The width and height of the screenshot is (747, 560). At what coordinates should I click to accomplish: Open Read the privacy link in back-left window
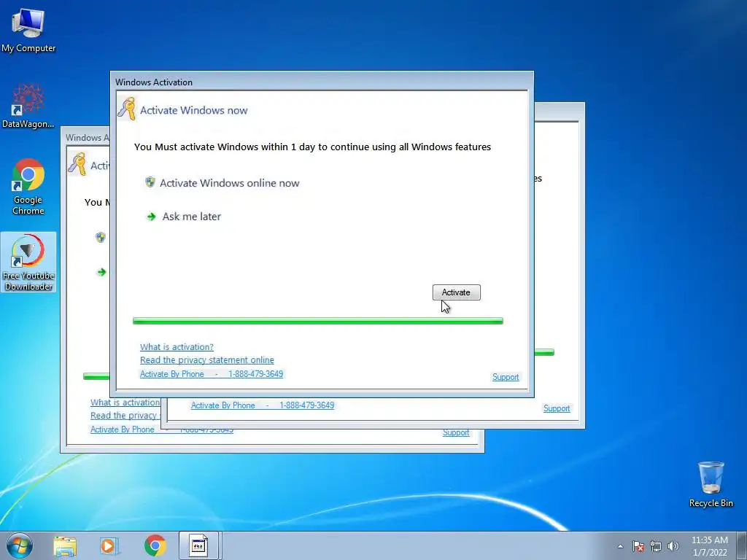tap(124, 415)
